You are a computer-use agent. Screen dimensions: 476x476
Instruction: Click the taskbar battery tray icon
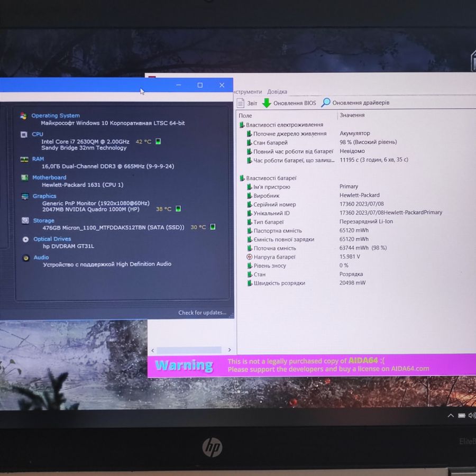(462, 416)
